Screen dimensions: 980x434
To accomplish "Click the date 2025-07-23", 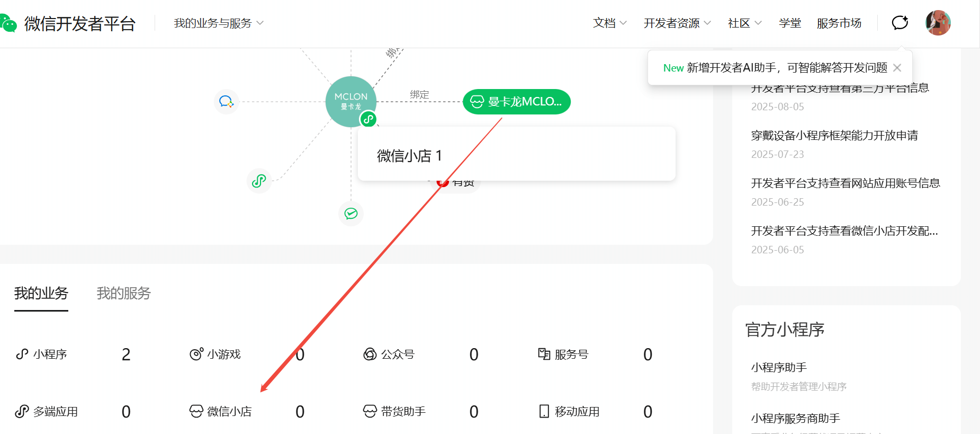I will point(777,154).
